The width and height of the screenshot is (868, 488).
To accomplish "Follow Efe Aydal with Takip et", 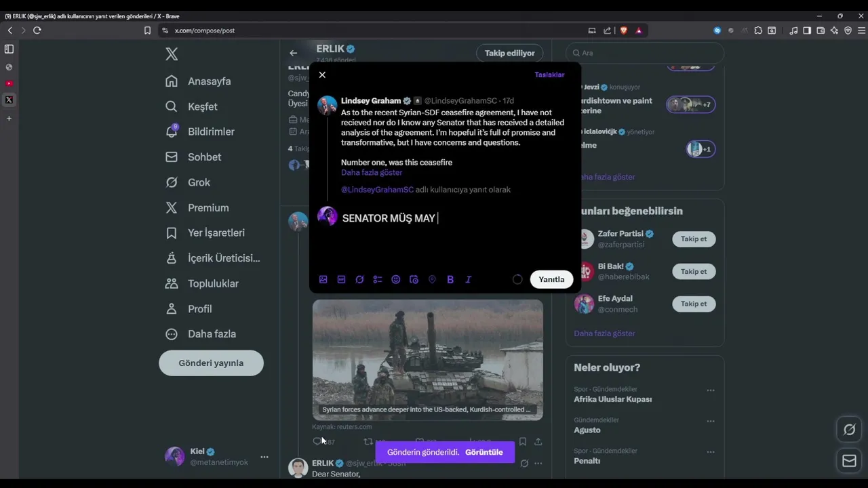I will (694, 304).
